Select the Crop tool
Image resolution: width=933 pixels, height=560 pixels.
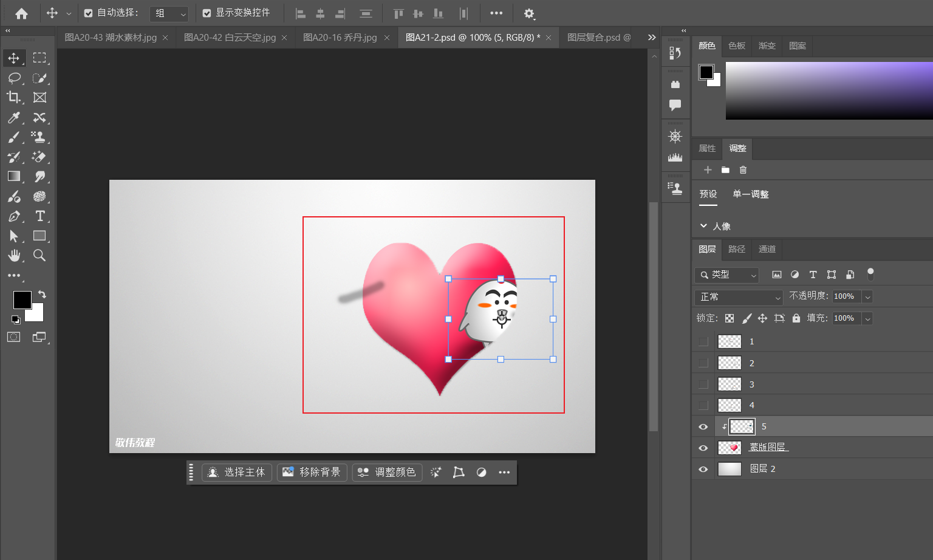13,97
